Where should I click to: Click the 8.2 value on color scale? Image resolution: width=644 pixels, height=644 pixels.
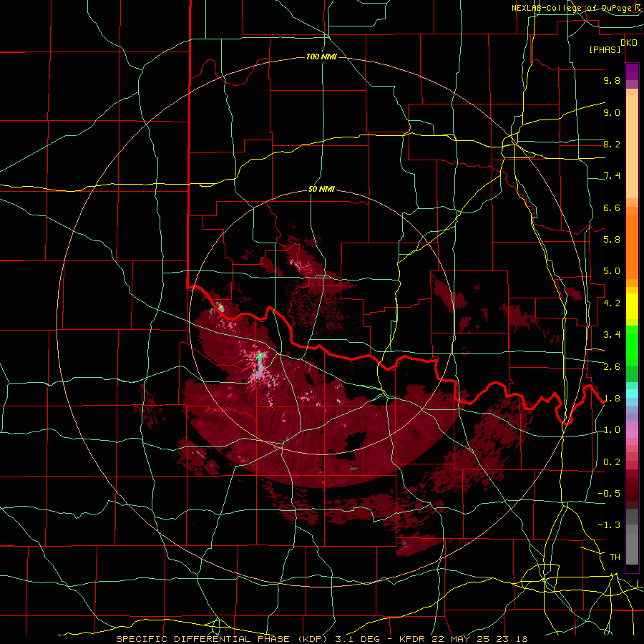(x=612, y=144)
